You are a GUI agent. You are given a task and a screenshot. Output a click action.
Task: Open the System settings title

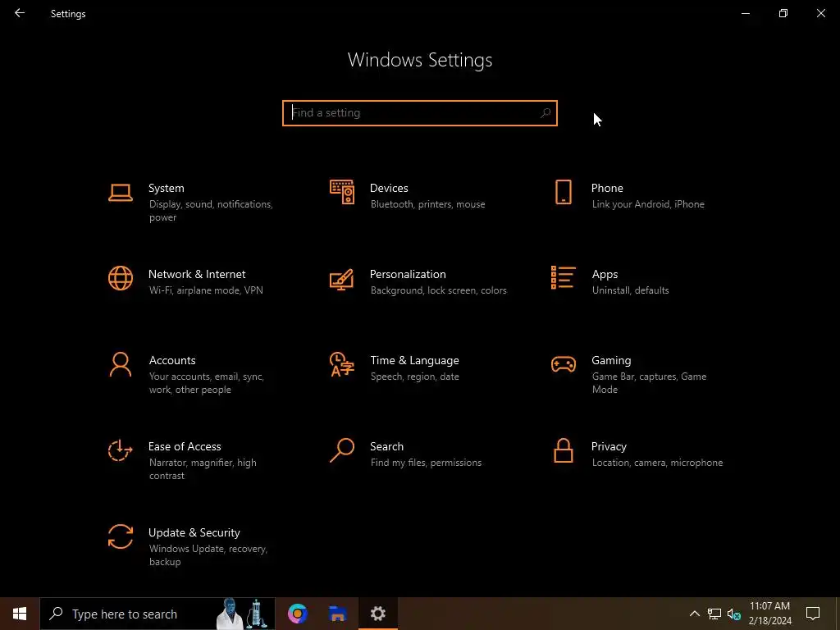[166, 188]
